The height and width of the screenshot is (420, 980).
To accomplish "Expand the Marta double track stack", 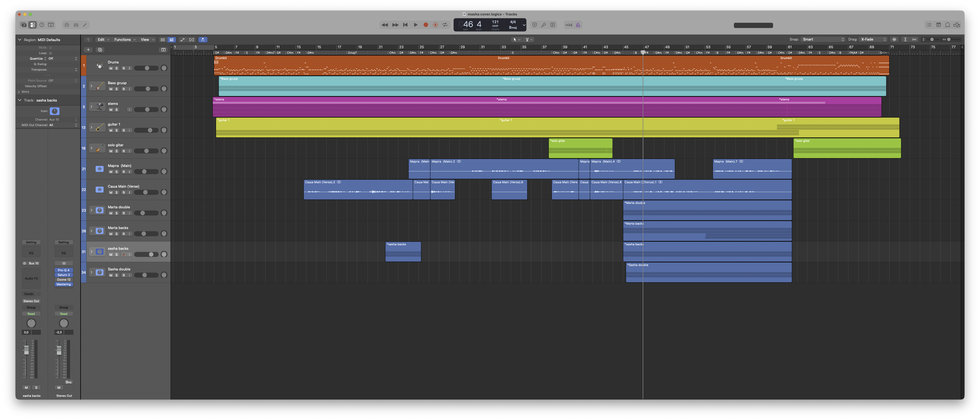I will click(x=91, y=210).
